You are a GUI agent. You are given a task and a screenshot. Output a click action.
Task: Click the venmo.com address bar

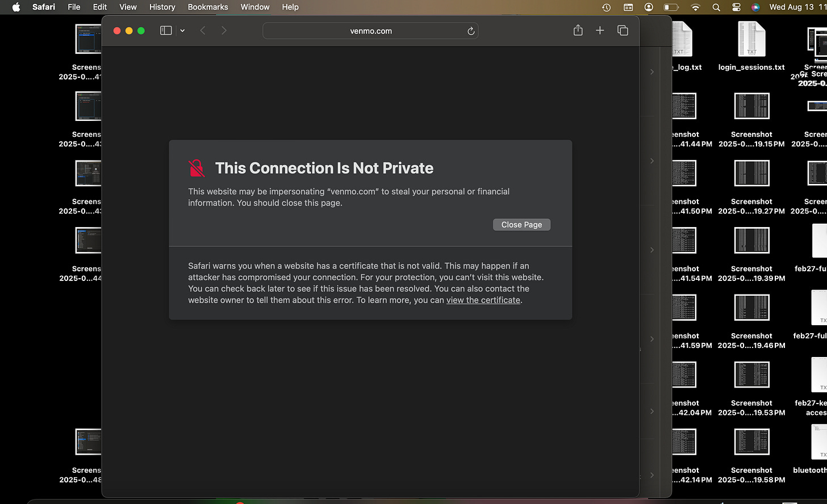tap(370, 31)
